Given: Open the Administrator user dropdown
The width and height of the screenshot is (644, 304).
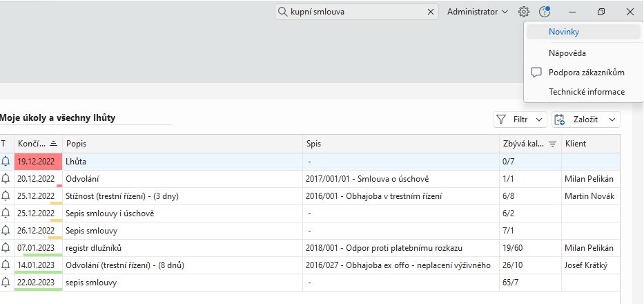Looking at the screenshot, I should pyautogui.click(x=478, y=12).
